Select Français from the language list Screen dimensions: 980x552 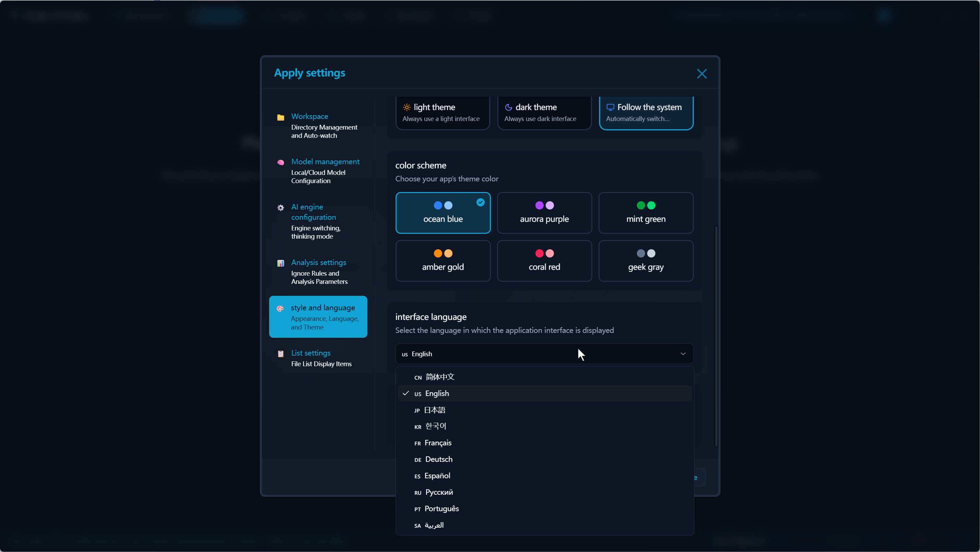click(544, 443)
